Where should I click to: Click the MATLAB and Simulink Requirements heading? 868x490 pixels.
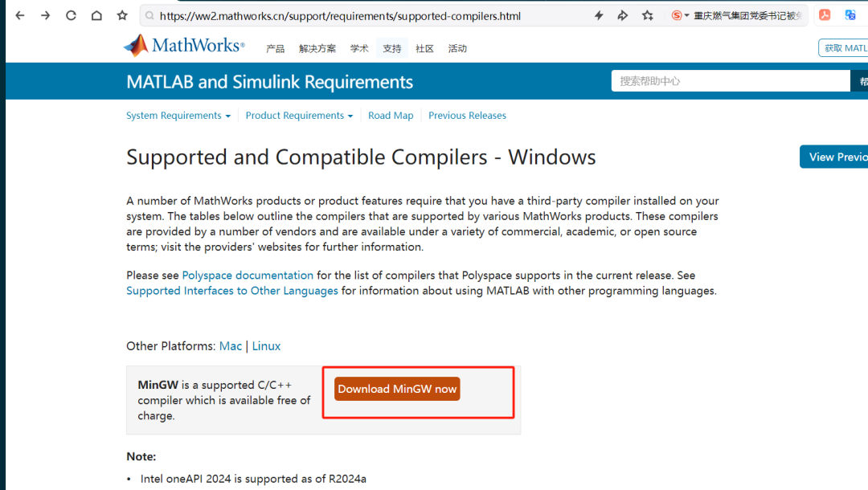pos(269,82)
